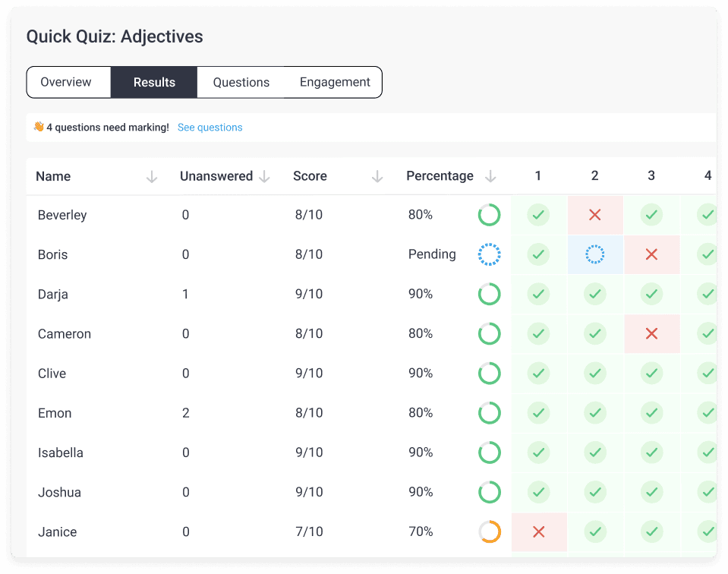The width and height of the screenshot is (728, 574).
Task: Sort the Score column descending
Action: (377, 175)
